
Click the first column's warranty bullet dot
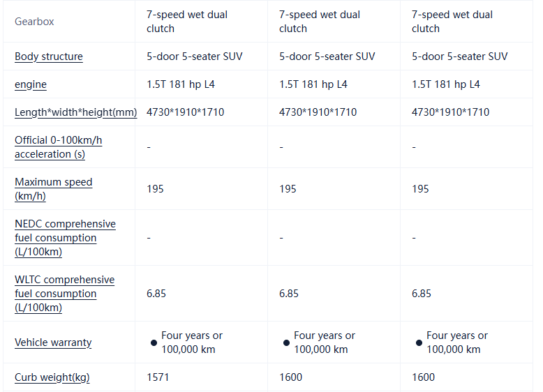154,342
